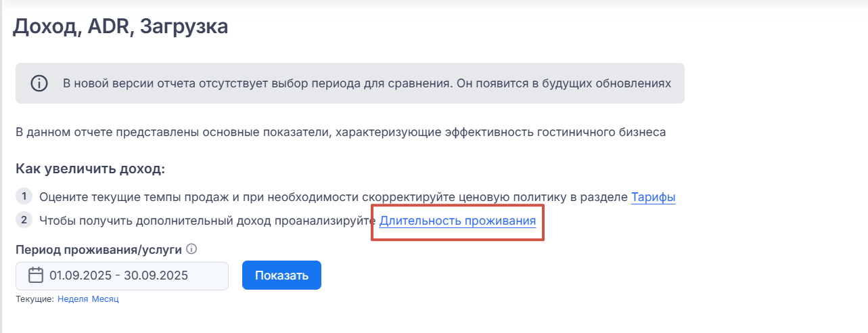Click the Как увеличить доход heading

click(91, 169)
